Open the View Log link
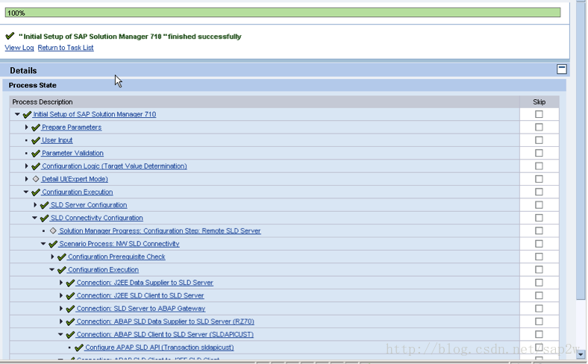Viewport: 588px width, 364px height. pos(19,48)
